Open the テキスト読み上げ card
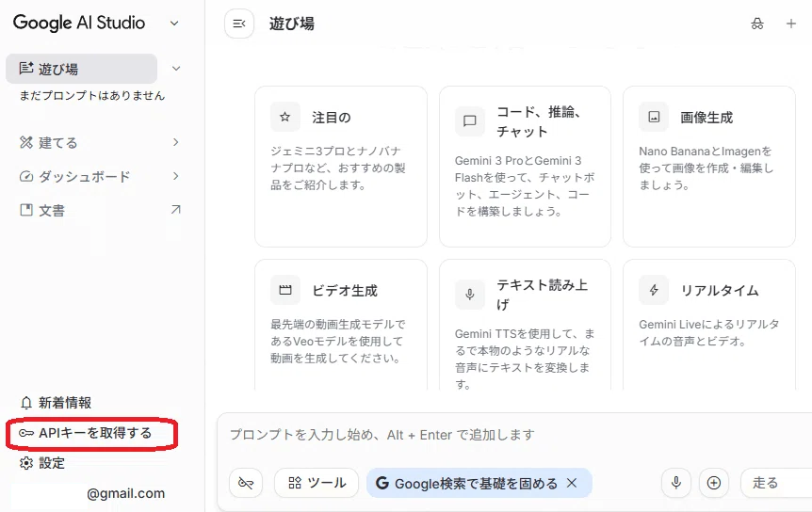Viewport: 812px width, 512px height. pyautogui.click(x=525, y=325)
